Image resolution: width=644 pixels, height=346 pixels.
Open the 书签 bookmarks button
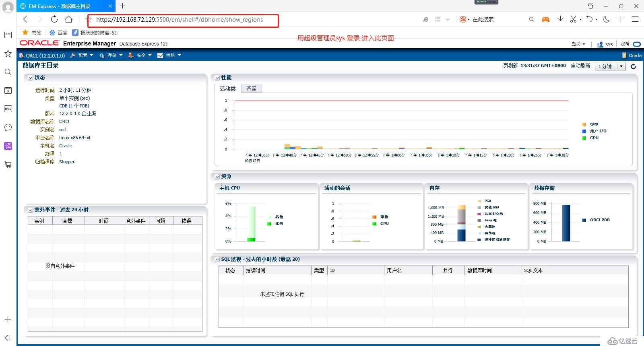(x=32, y=33)
